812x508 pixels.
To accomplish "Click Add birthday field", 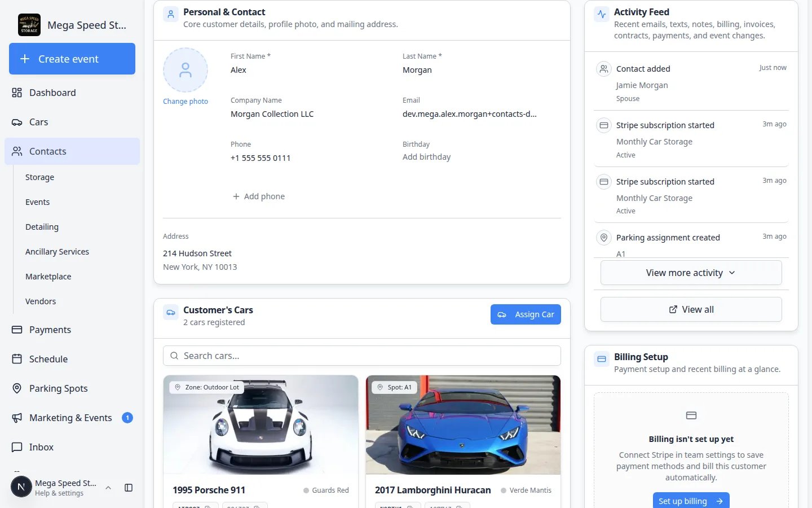I will [x=427, y=157].
